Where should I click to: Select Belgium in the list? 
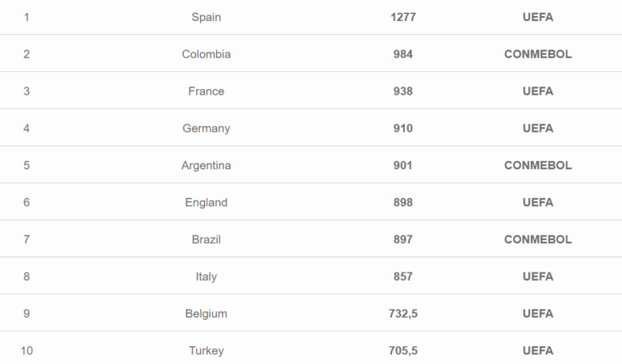pos(206,313)
